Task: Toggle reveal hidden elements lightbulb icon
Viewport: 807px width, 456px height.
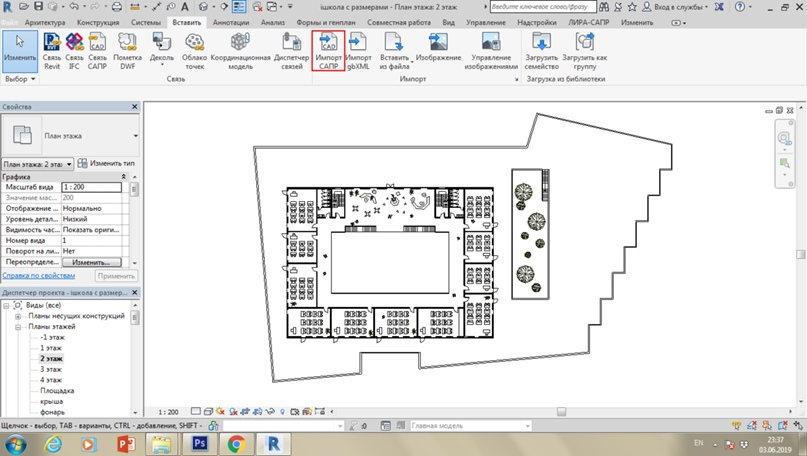Action: click(x=282, y=412)
